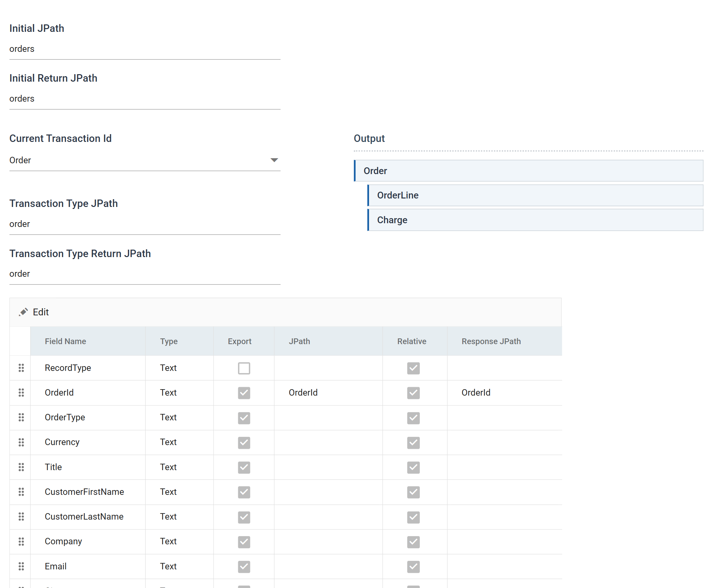
Task: Grab the drag handle for CustomerLastName row
Action: [21, 517]
